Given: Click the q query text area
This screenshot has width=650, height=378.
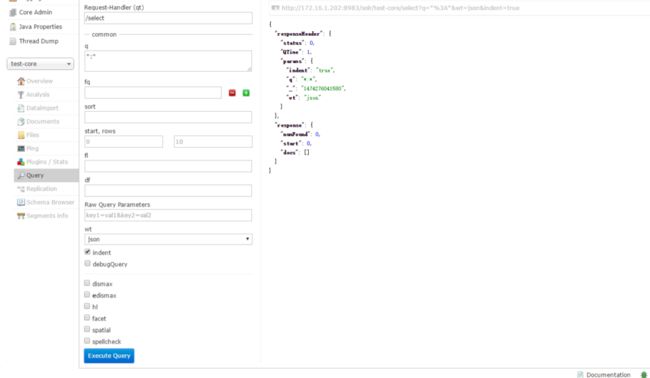Looking at the screenshot, I should (x=168, y=61).
